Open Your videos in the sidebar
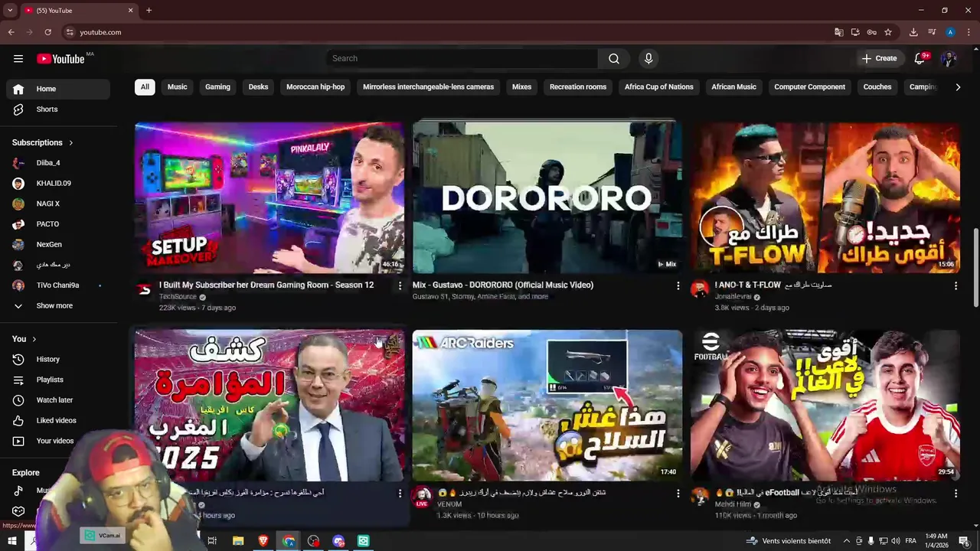Viewport: 980px width, 551px height. tap(58, 441)
